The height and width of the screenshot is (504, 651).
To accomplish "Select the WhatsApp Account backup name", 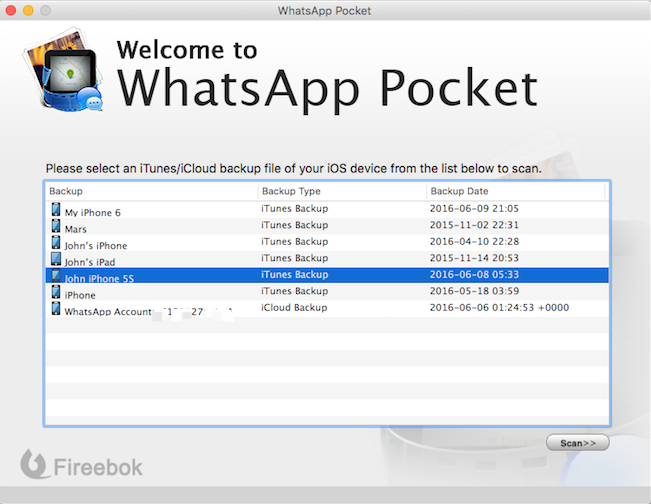I will 148,312.
